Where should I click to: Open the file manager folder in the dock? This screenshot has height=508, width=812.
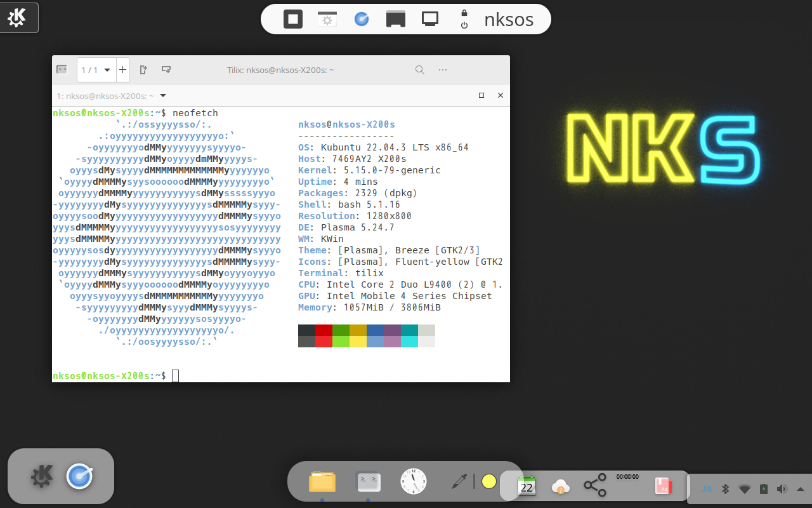coord(322,482)
